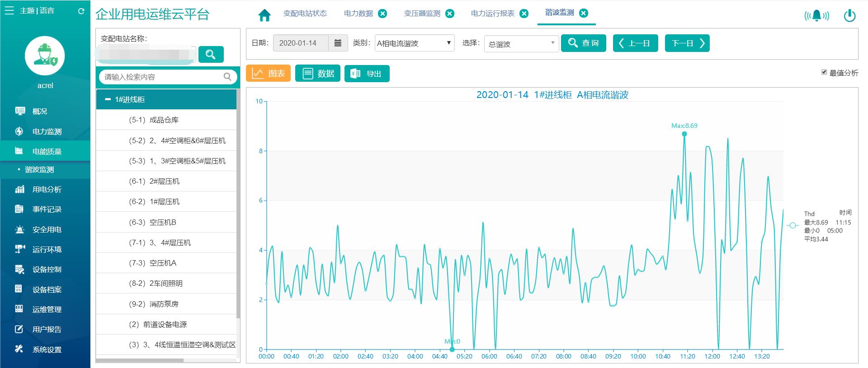868x368 pixels.
Task: Open the A相电流谐波 category dropdown
Action: tap(415, 43)
